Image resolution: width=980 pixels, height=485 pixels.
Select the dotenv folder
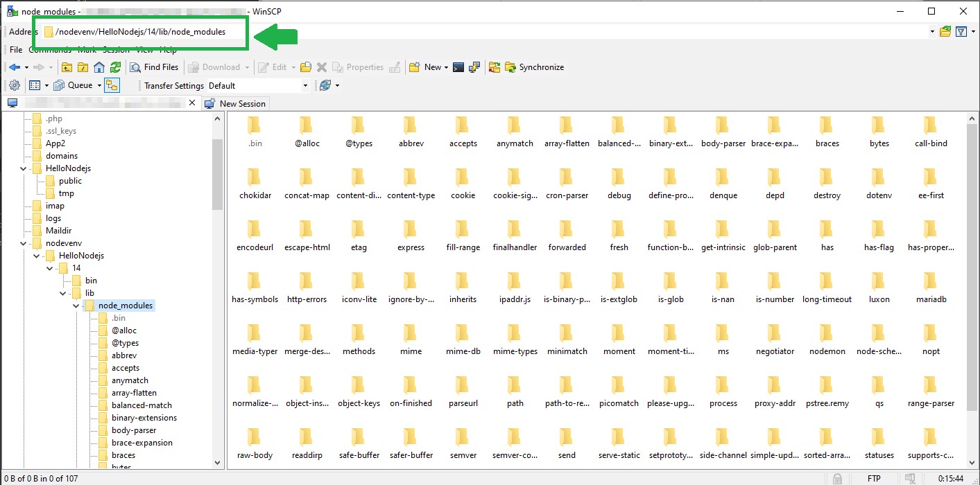(879, 184)
